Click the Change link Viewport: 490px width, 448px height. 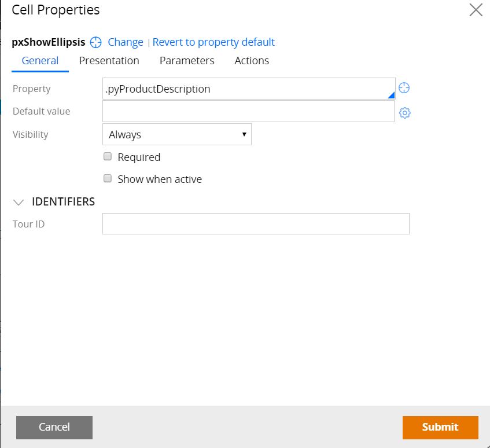126,42
